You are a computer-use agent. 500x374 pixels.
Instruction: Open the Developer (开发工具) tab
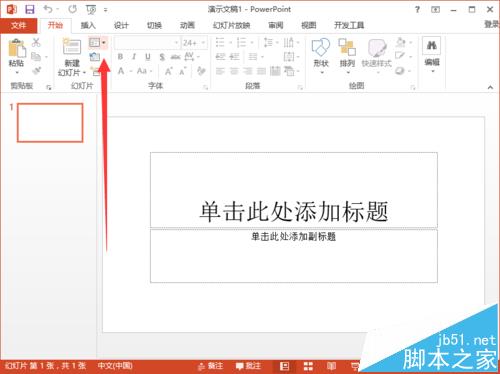tap(349, 25)
